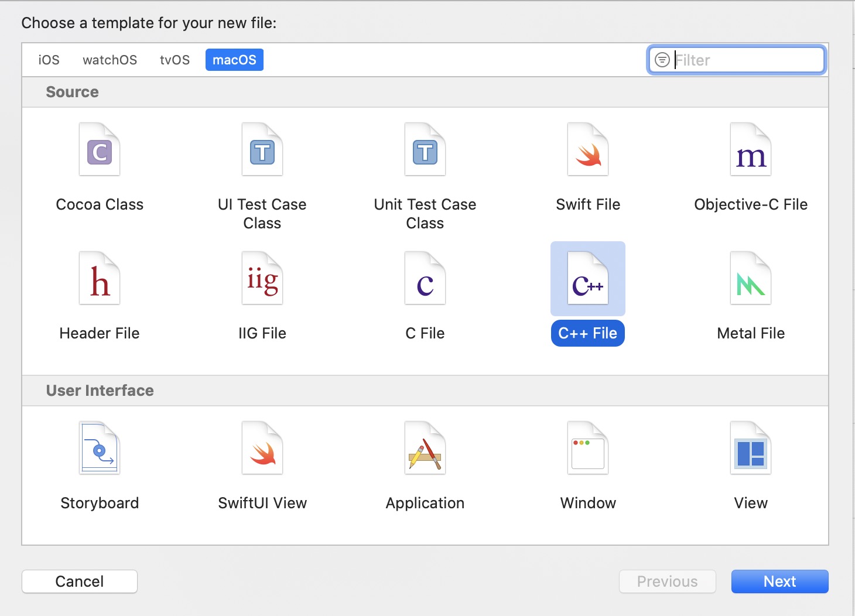Viewport: 855px width, 616px height.
Task: Focus the Filter text field
Action: coord(737,60)
